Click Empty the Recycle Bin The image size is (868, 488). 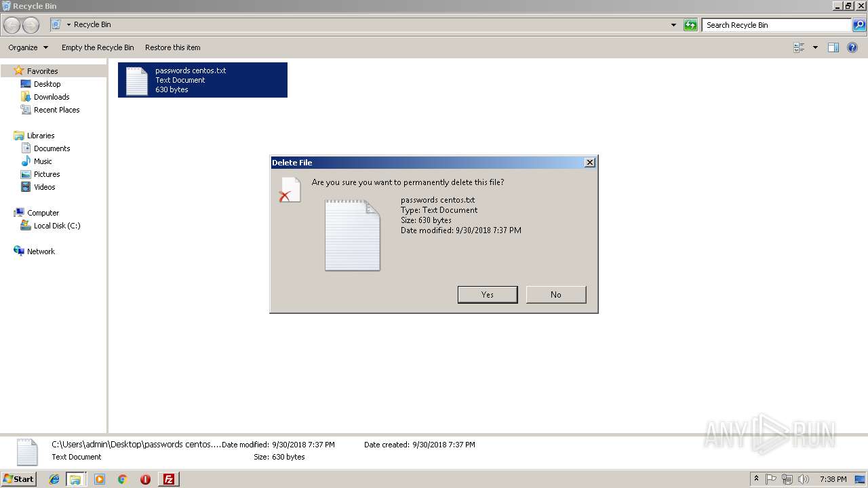click(98, 47)
